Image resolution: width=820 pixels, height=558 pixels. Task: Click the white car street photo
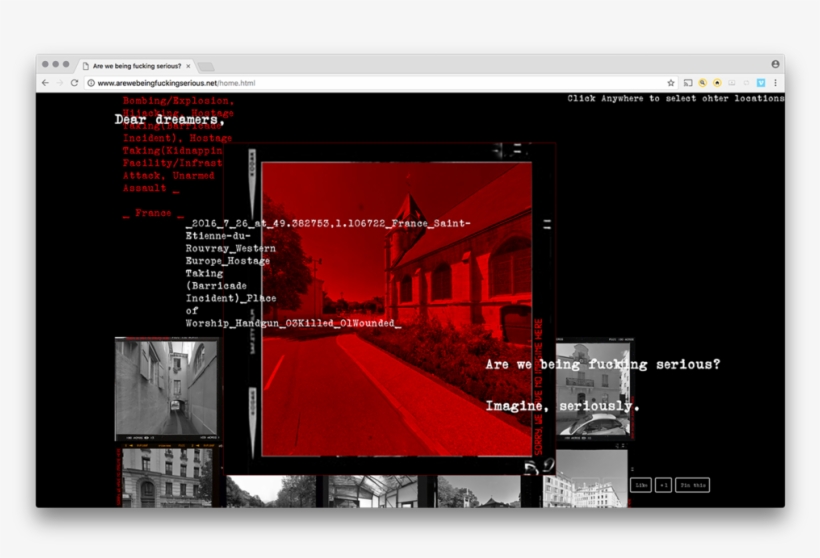(592, 394)
